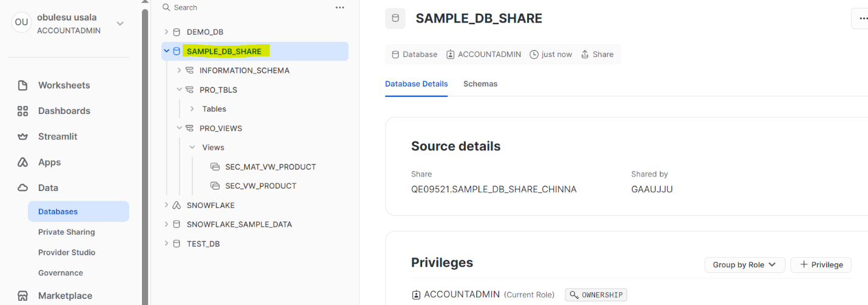868x305 pixels.
Task: Open Streamlit in navigation
Action: click(58, 136)
